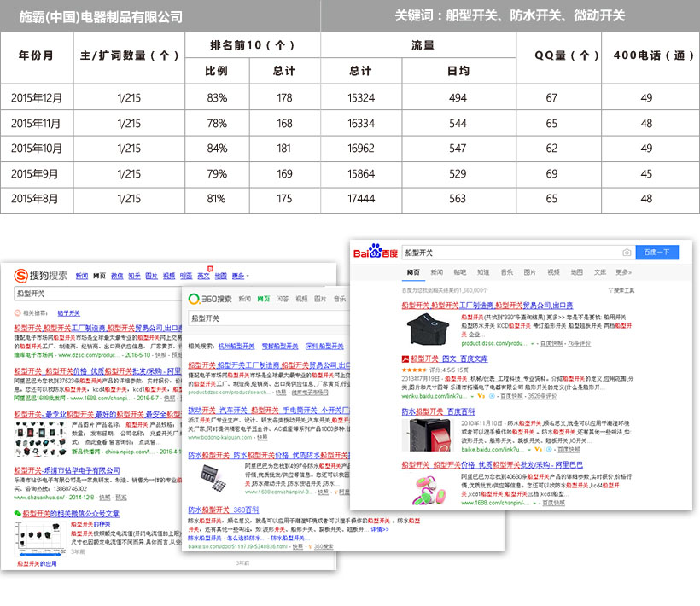Open Sogou result 船型开关-乐清市钻华电子有限公司
This screenshot has height=606, width=700.
pyautogui.click(x=67, y=470)
